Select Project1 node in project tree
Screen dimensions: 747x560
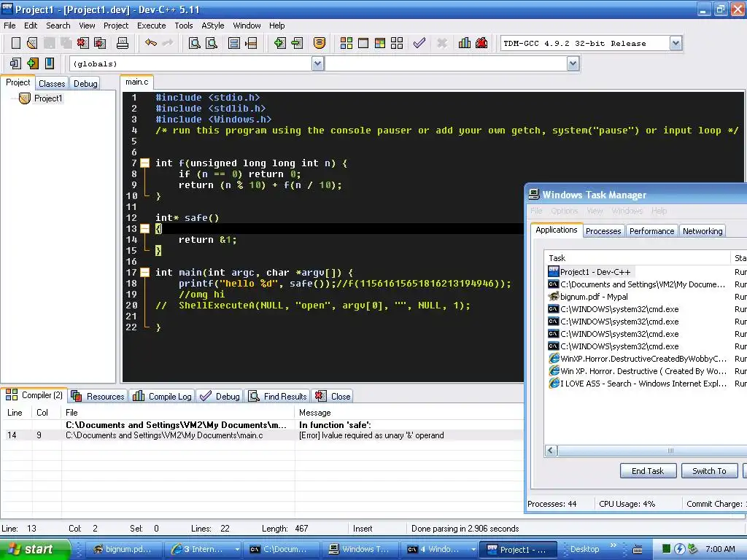(48, 98)
